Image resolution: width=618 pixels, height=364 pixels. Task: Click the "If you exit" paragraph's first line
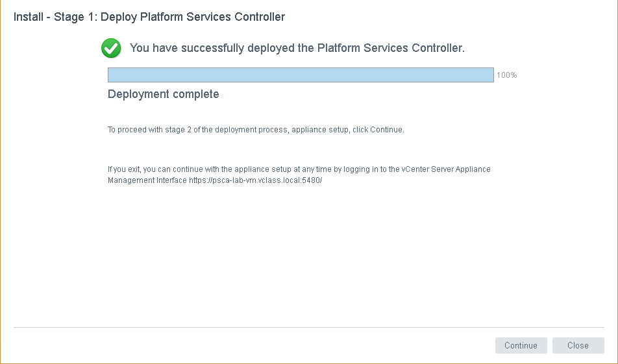[x=299, y=169]
